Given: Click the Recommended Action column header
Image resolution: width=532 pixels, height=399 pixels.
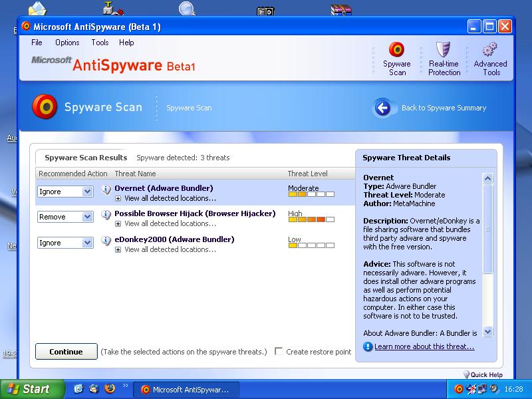Looking at the screenshot, I should 73,174.
